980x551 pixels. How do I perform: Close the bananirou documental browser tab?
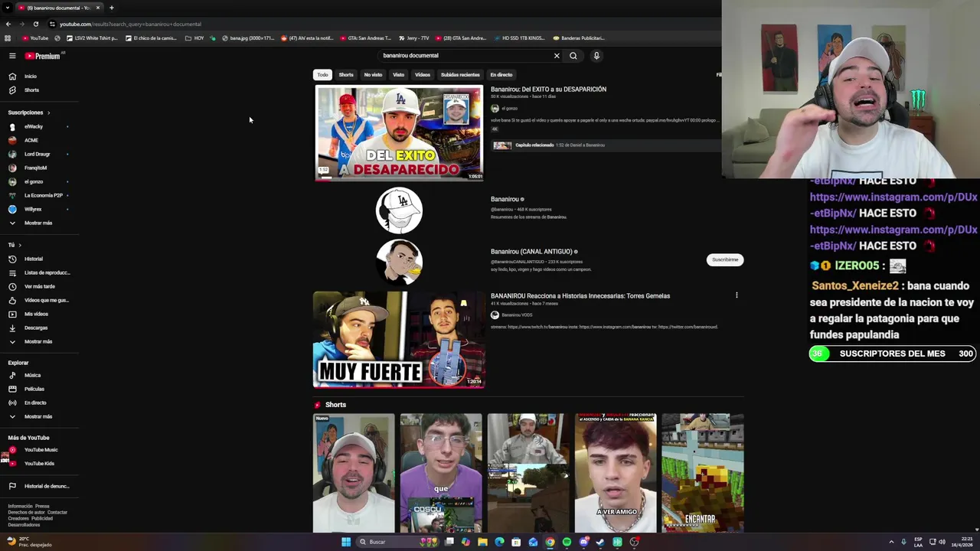coord(98,8)
